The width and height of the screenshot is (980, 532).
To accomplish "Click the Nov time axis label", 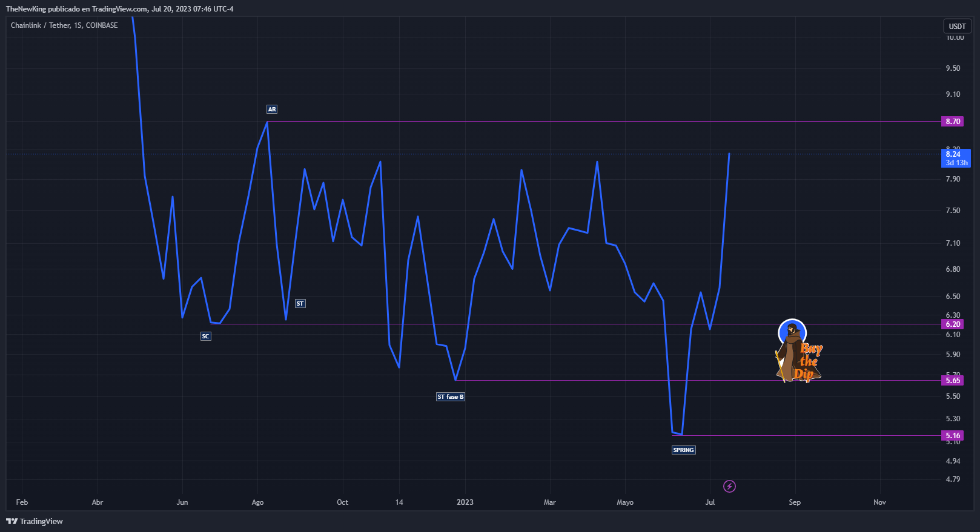I will click(x=879, y=502).
